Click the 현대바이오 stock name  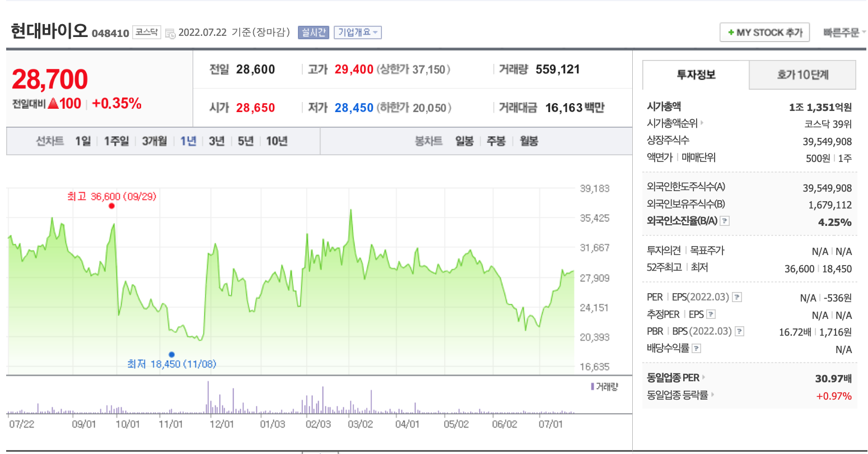point(49,31)
